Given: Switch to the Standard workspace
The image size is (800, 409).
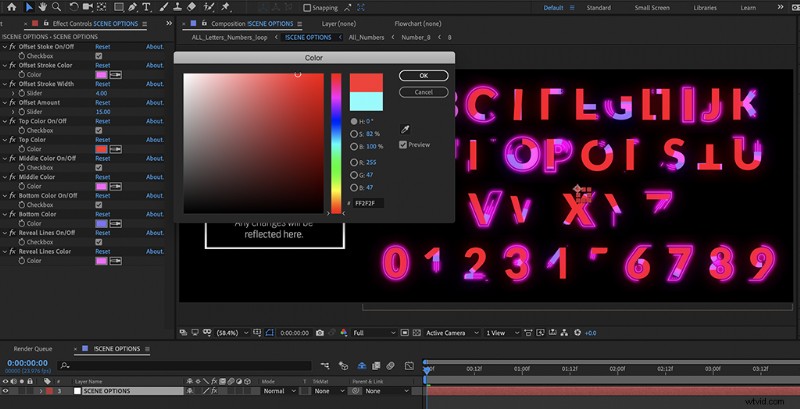Looking at the screenshot, I should [598, 8].
